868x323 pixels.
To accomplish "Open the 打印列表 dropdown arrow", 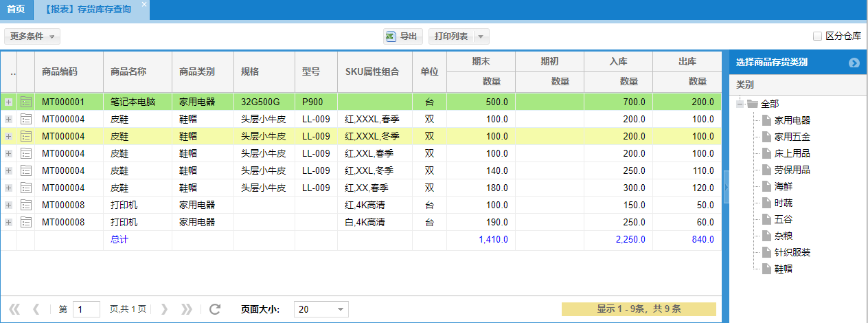I will tap(481, 36).
